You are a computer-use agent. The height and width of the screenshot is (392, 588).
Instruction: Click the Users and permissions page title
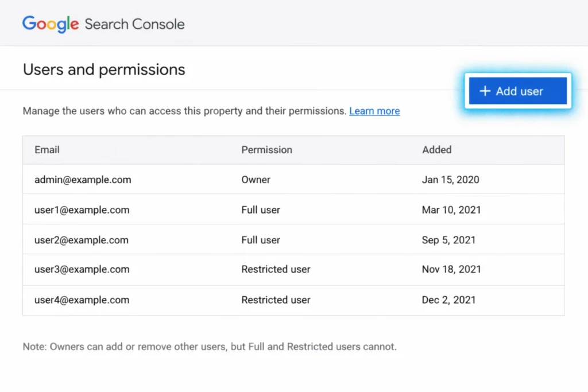[103, 69]
